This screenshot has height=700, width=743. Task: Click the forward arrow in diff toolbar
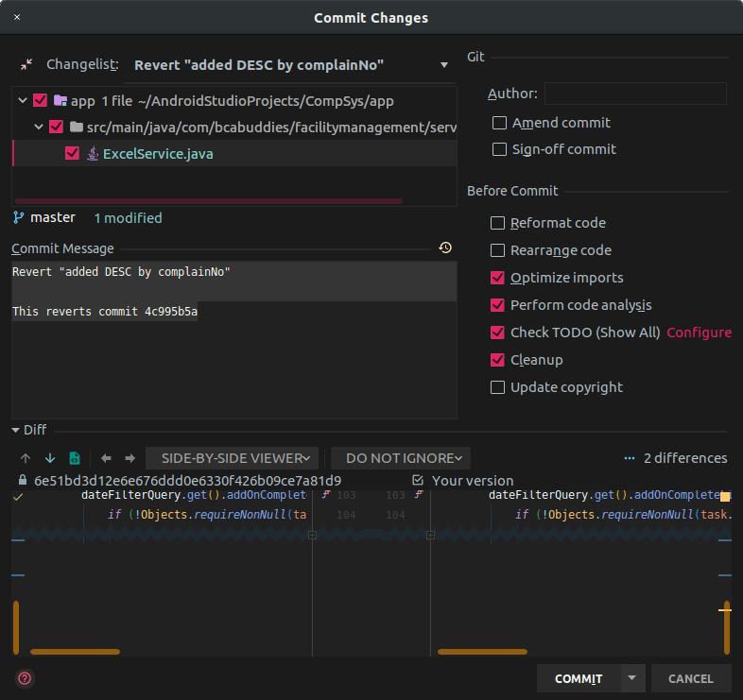pos(130,458)
